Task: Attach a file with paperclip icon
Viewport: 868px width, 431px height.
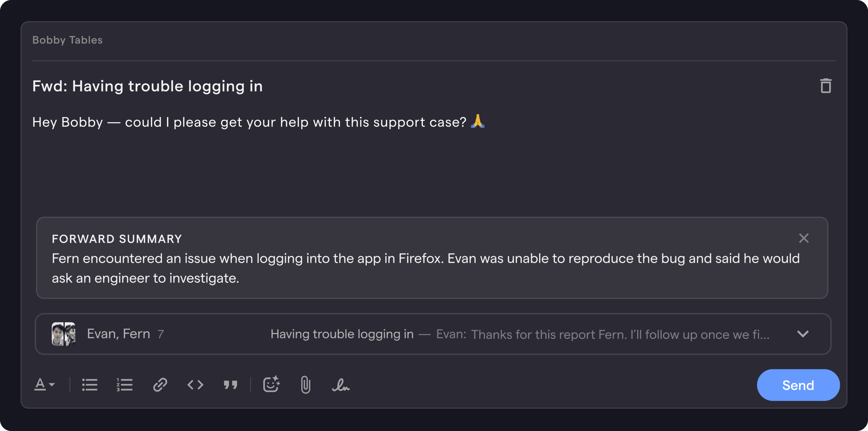Action: [305, 385]
